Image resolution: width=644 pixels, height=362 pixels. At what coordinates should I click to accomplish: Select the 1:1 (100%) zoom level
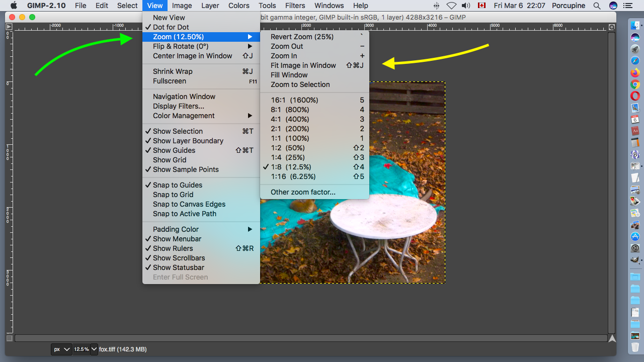click(x=315, y=138)
